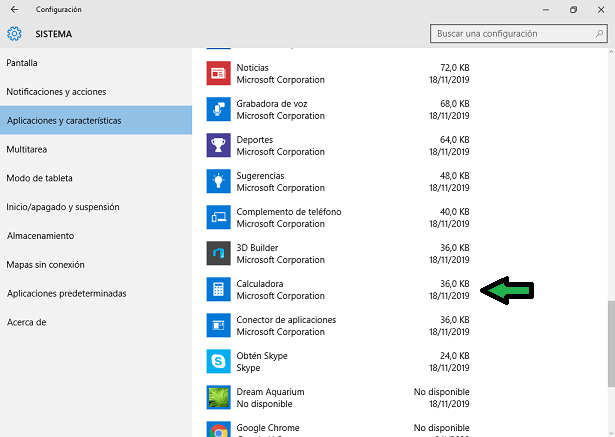Image resolution: width=615 pixels, height=437 pixels.
Task: Open Modo de tableta settings
Action: tap(40, 178)
